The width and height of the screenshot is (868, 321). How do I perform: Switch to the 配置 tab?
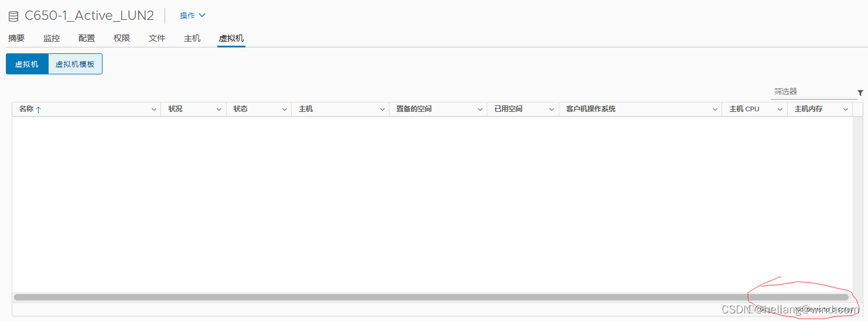click(87, 38)
